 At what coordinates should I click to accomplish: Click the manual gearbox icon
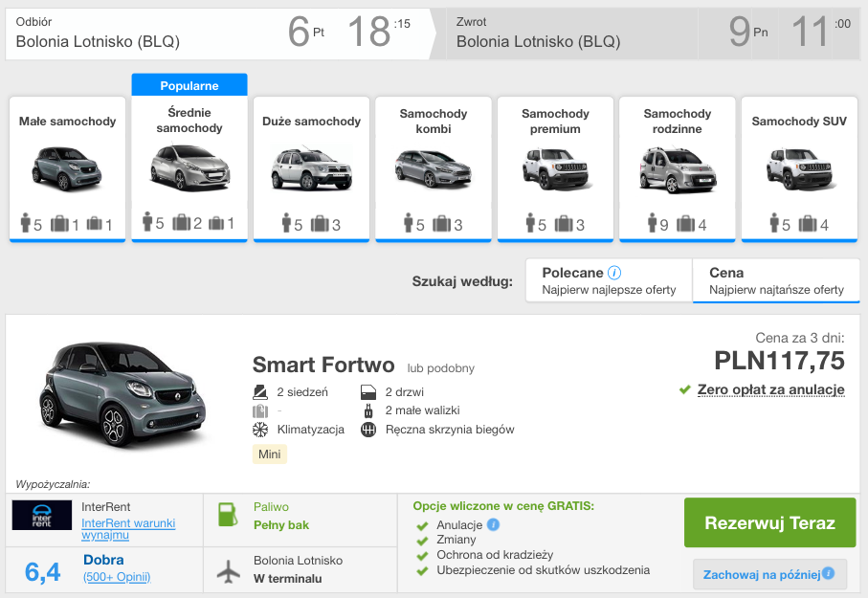368,430
